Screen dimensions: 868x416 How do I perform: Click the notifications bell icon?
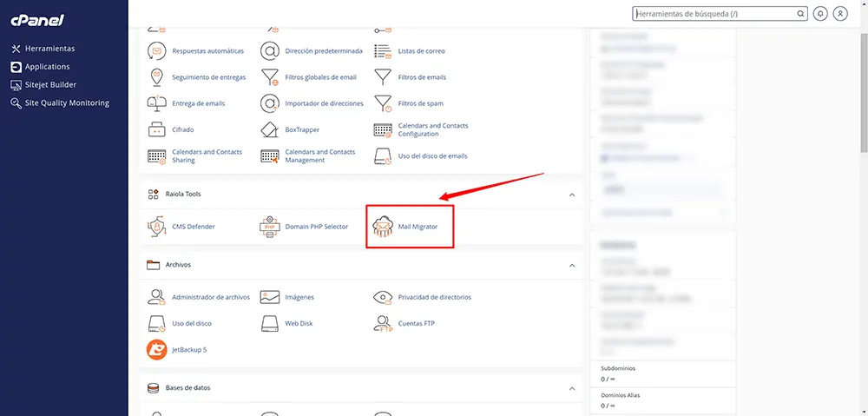(x=820, y=14)
